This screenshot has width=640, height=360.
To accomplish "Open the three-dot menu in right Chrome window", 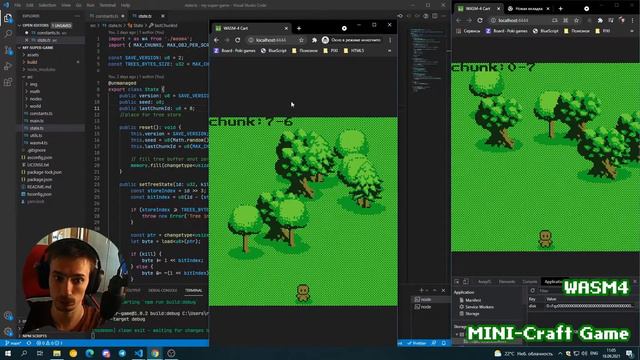I will (x=632, y=20).
